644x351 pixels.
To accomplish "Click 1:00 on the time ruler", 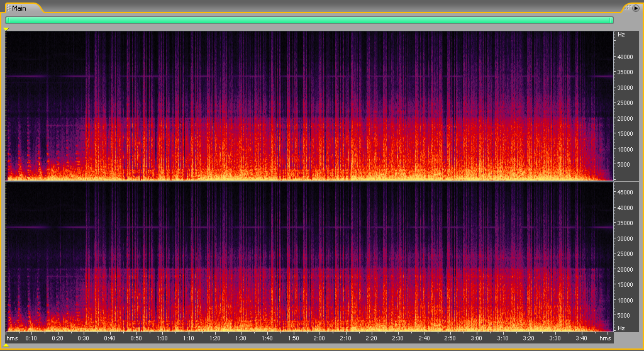I will point(162,338).
